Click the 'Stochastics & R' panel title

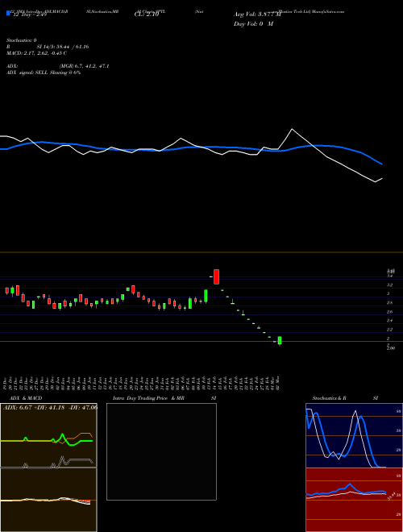tap(329, 398)
